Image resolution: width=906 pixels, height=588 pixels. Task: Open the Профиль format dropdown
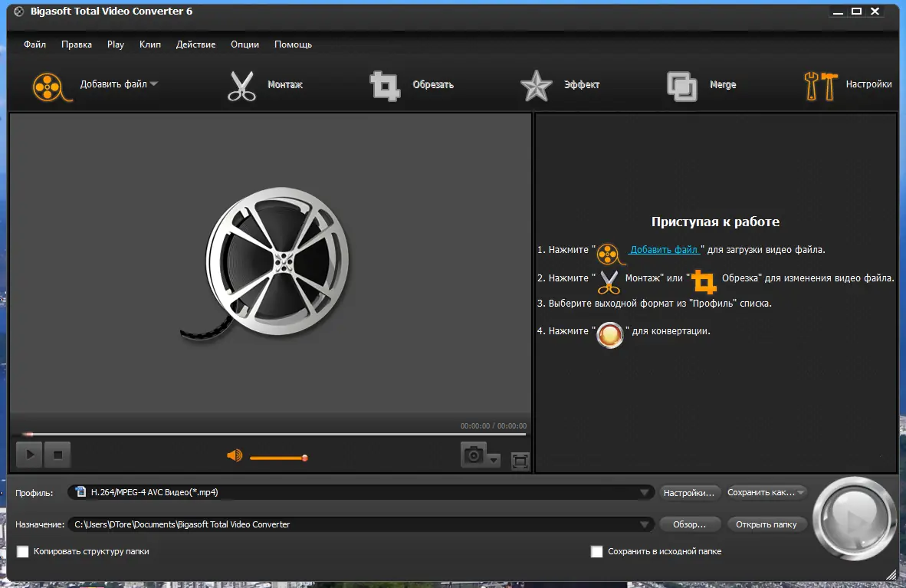[x=642, y=491]
